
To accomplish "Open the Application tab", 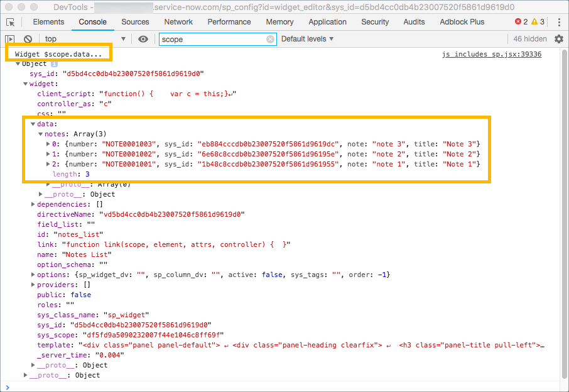I will point(327,22).
